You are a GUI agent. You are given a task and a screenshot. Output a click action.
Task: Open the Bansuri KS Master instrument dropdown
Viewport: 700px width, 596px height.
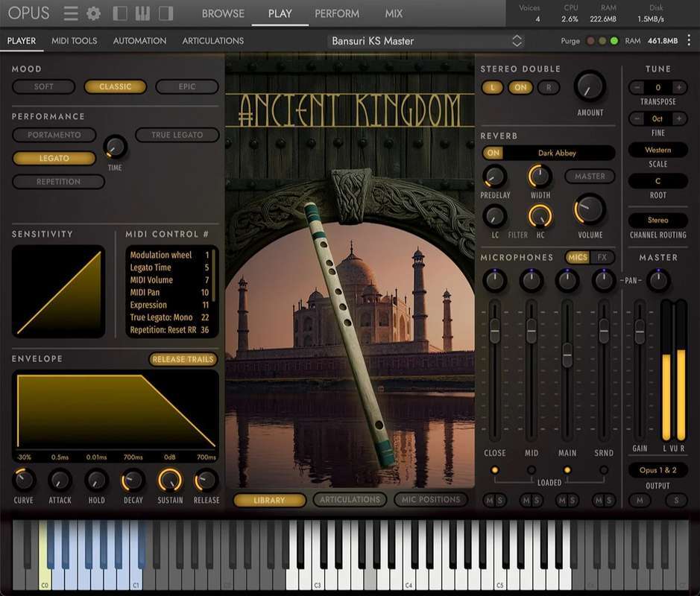coord(425,41)
